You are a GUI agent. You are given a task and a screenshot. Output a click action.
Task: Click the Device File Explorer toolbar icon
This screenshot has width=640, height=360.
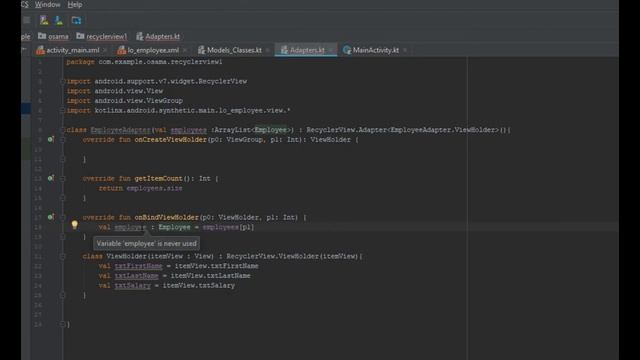[76, 20]
